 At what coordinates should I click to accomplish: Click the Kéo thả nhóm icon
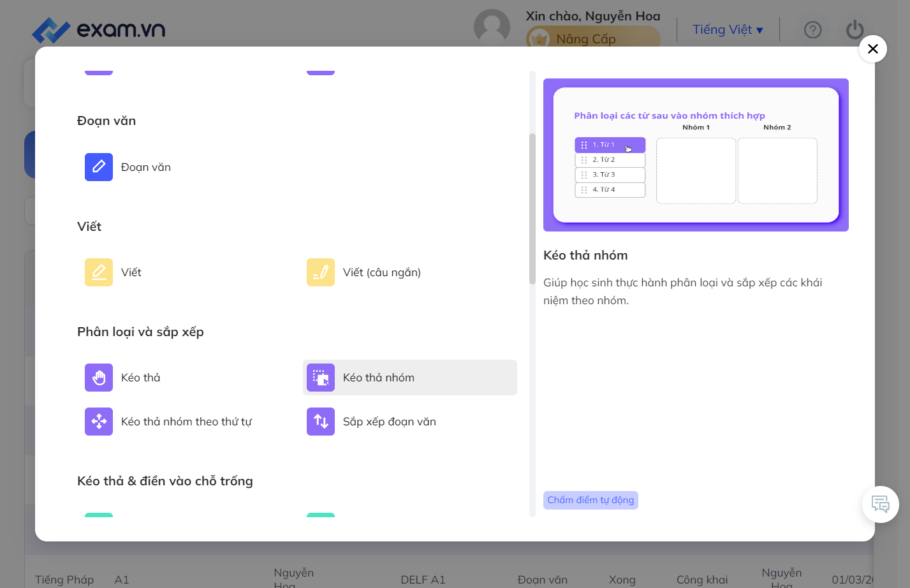pyautogui.click(x=321, y=378)
